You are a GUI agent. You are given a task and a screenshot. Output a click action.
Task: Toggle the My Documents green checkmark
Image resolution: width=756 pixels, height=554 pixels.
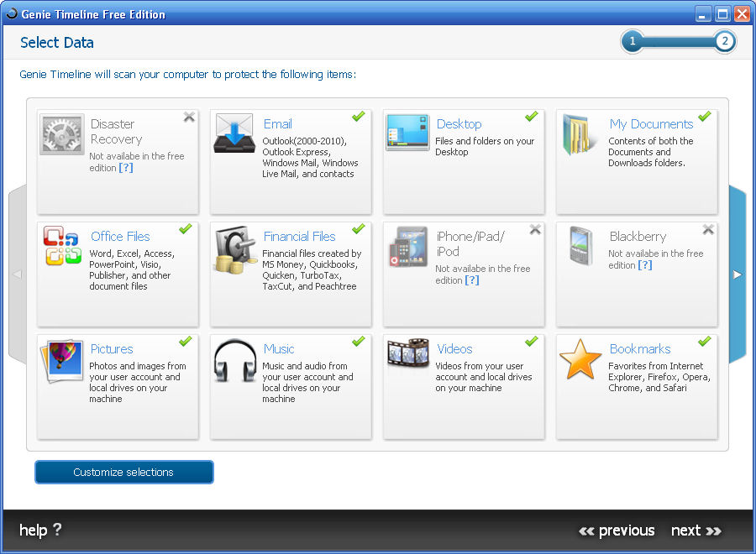pyautogui.click(x=705, y=116)
